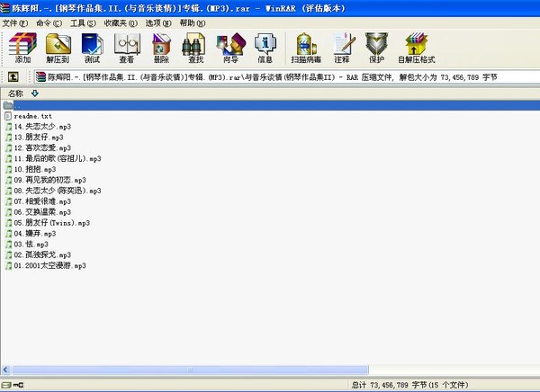The width and height of the screenshot is (540, 392).
Task: Click the 添加 (Add) toolbar icon
Action: pyautogui.click(x=22, y=48)
